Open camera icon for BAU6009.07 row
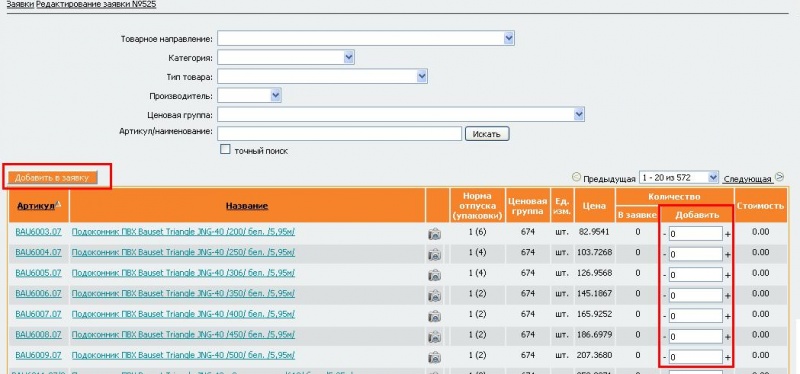This screenshot has height=374, width=800. tap(435, 357)
